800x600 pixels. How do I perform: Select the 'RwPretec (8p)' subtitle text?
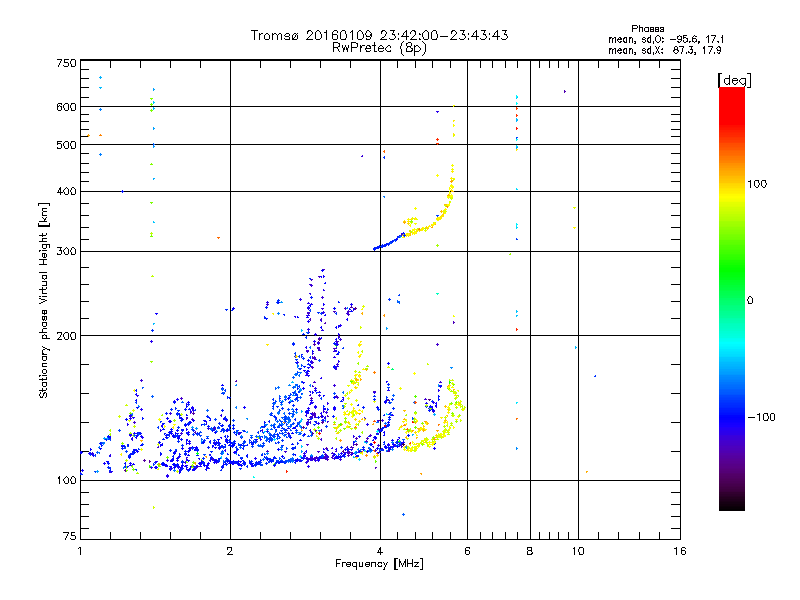point(379,48)
